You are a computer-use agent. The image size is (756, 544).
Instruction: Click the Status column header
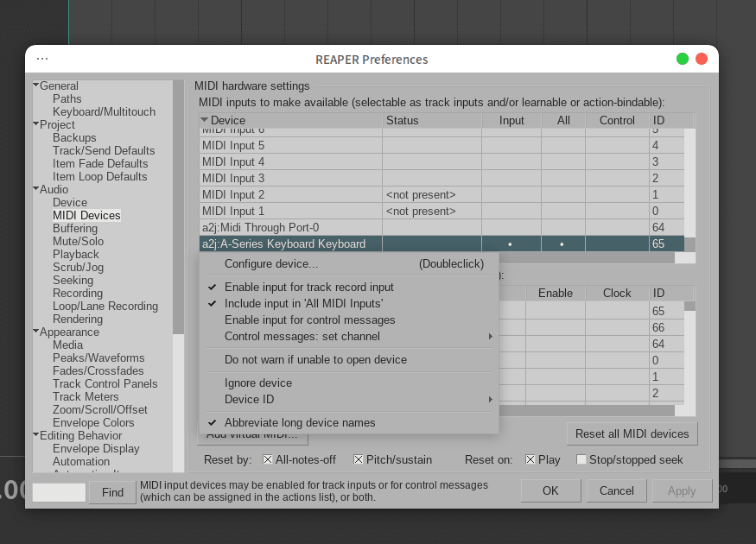[432, 121]
